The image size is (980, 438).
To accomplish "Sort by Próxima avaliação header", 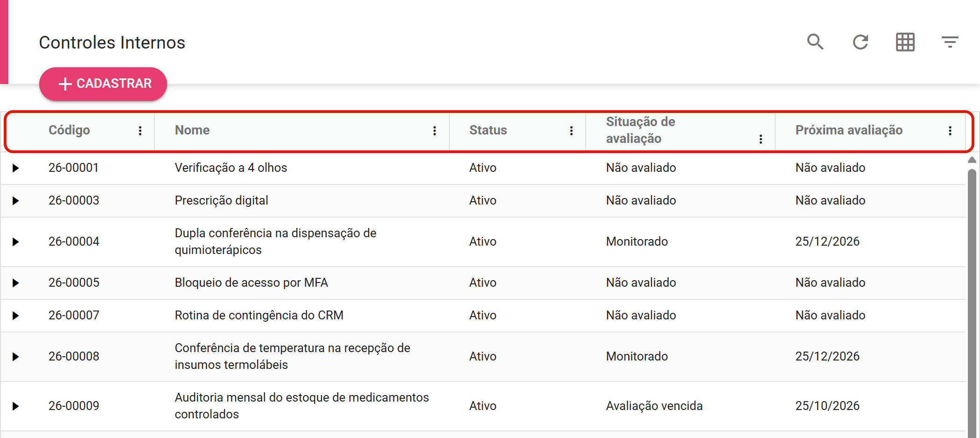I will pyautogui.click(x=848, y=130).
